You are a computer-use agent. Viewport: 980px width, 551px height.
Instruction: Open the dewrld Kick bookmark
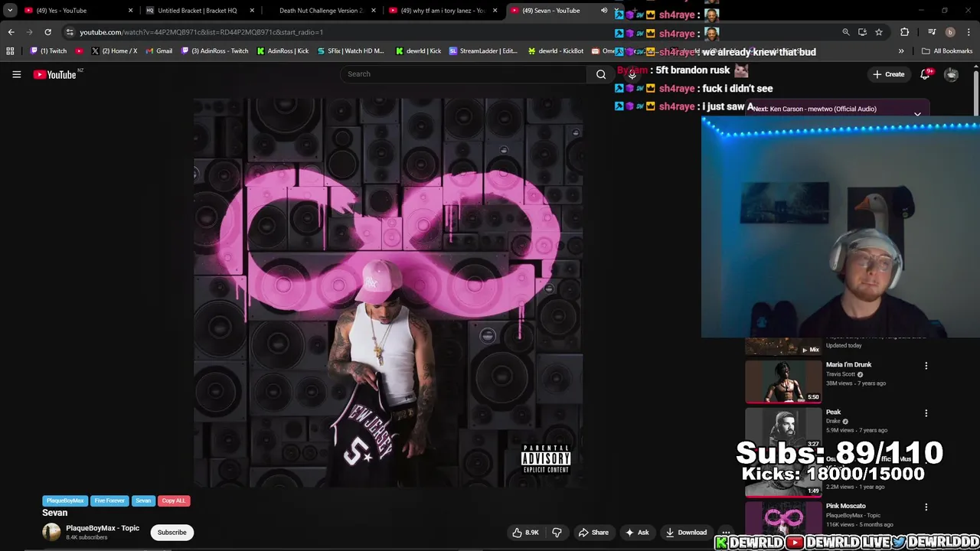click(x=418, y=51)
